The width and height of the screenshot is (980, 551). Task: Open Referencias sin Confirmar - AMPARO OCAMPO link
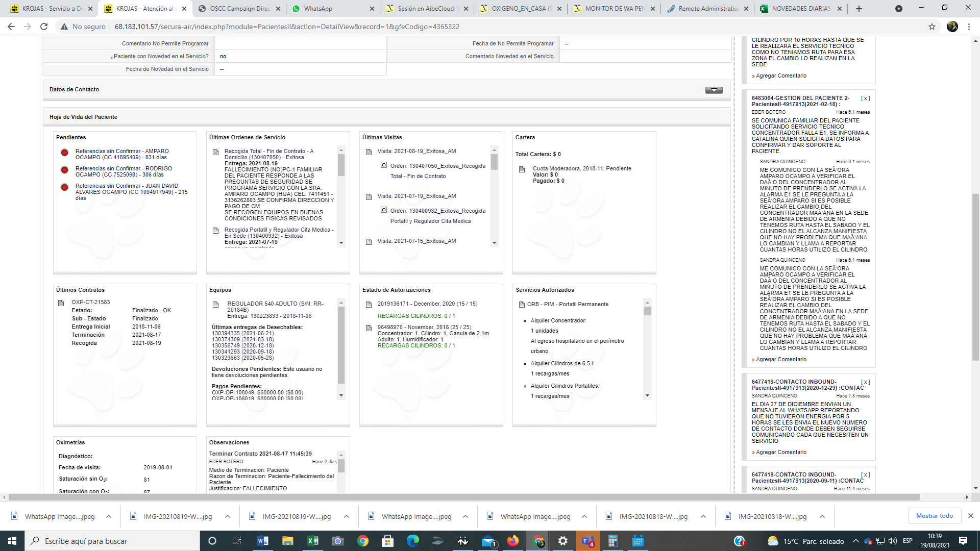122,154
